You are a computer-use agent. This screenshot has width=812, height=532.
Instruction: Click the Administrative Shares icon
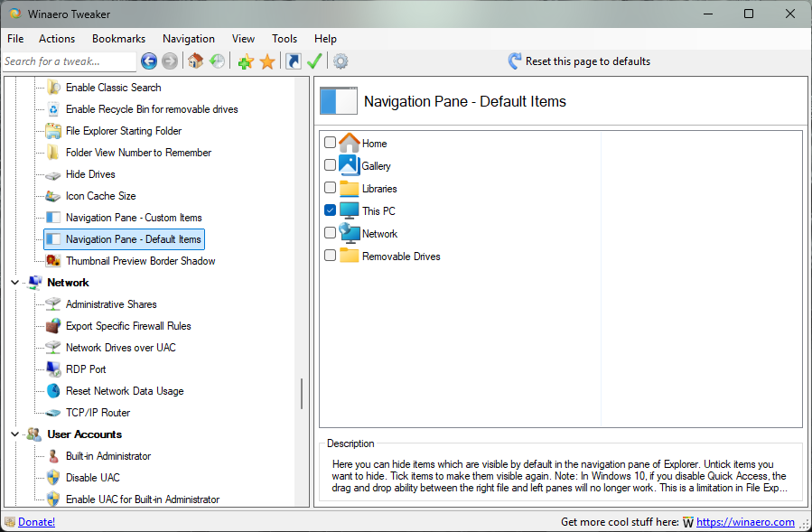pos(53,304)
